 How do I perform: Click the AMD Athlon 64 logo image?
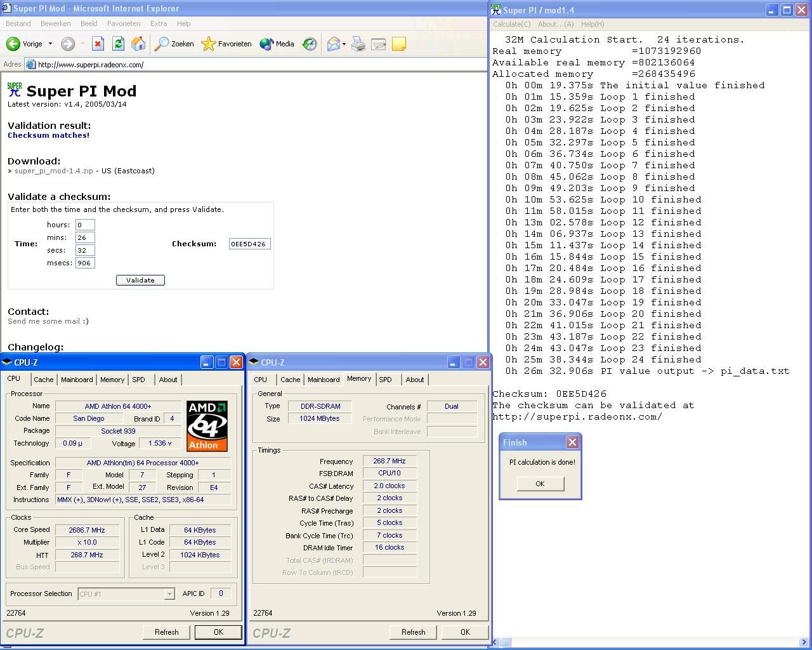207,425
